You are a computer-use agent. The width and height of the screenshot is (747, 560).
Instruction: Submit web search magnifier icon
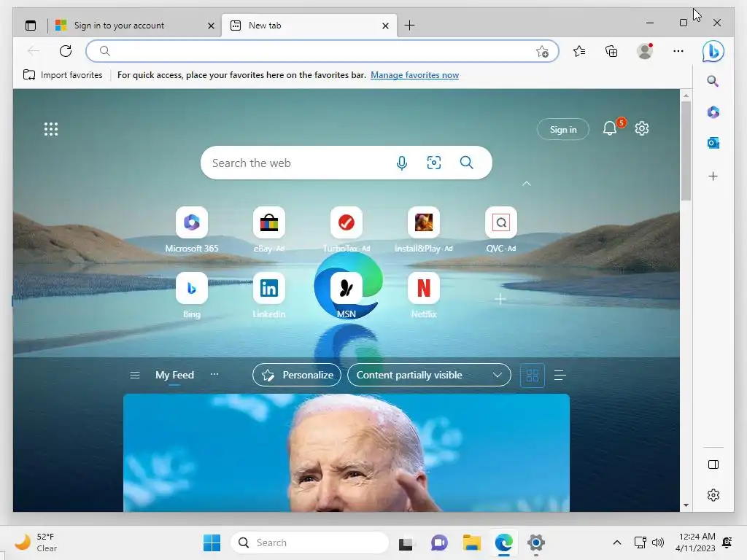pyautogui.click(x=466, y=163)
